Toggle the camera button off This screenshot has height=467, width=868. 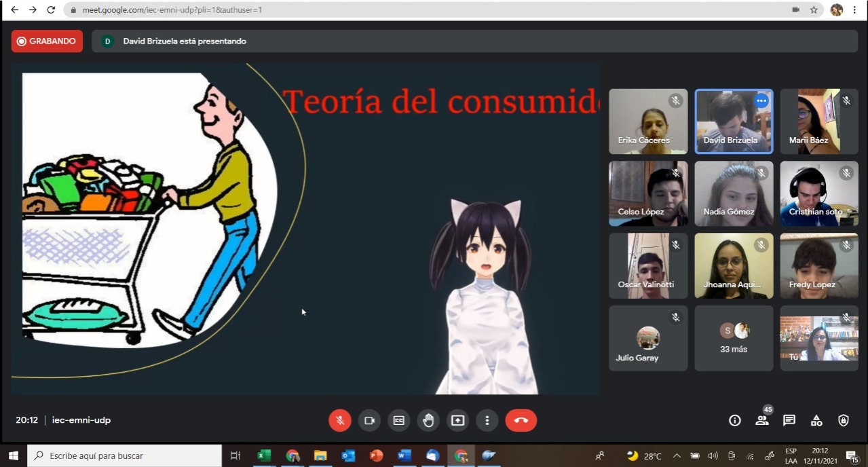[x=369, y=420]
